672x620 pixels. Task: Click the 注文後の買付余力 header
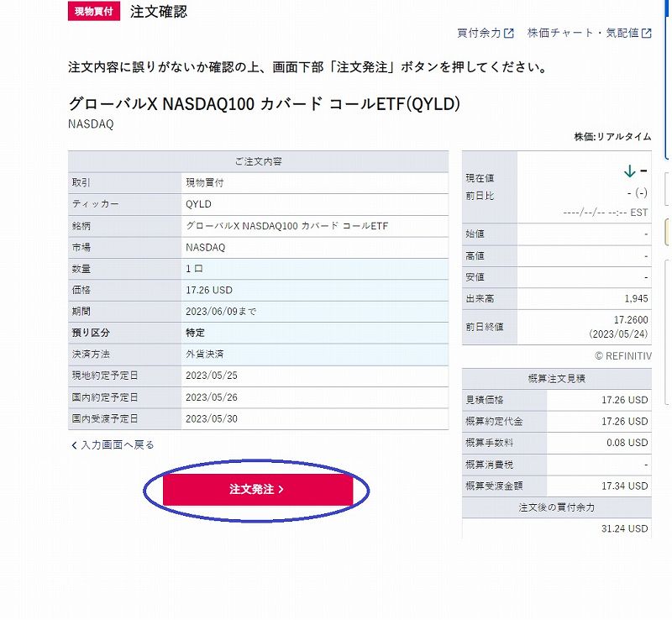557,507
